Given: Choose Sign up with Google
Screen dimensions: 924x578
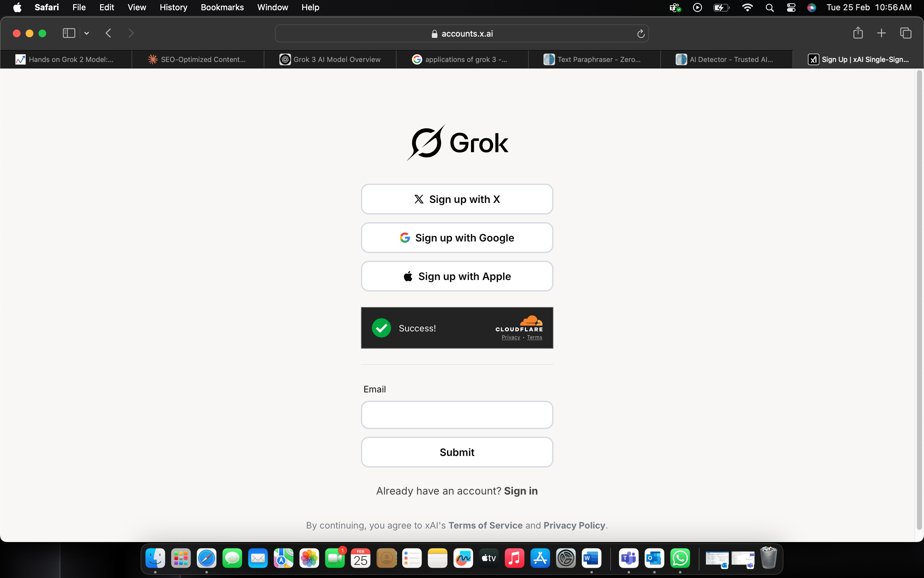Looking at the screenshot, I should pyautogui.click(x=457, y=238).
